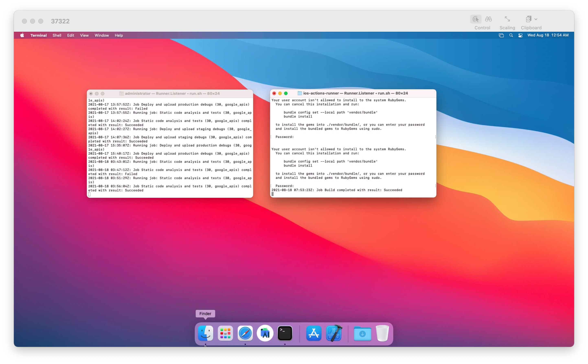
Task: Click folder icon in administrator window title
Action: click(x=121, y=93)
